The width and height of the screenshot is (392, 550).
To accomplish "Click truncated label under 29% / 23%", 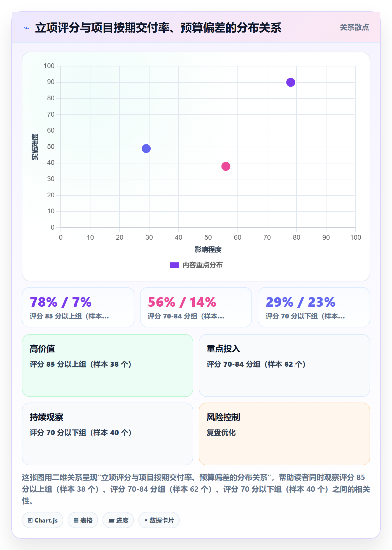I will [305, 316].
